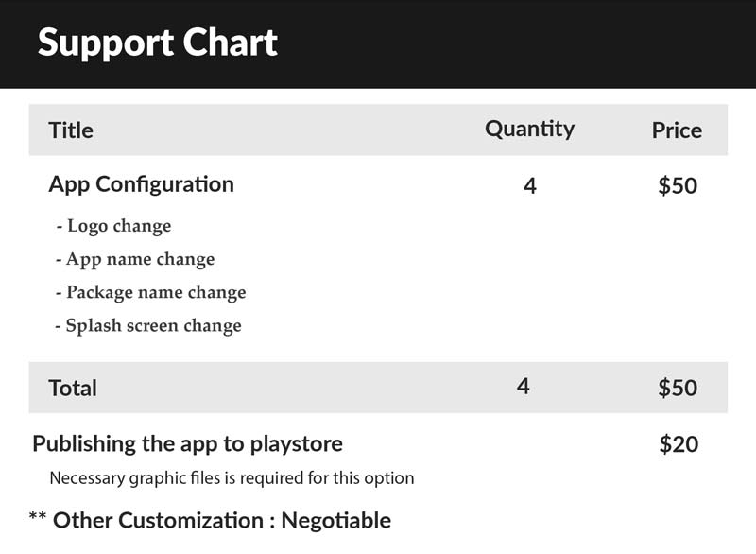Click the Necessary graphic files note

[232, 478]
